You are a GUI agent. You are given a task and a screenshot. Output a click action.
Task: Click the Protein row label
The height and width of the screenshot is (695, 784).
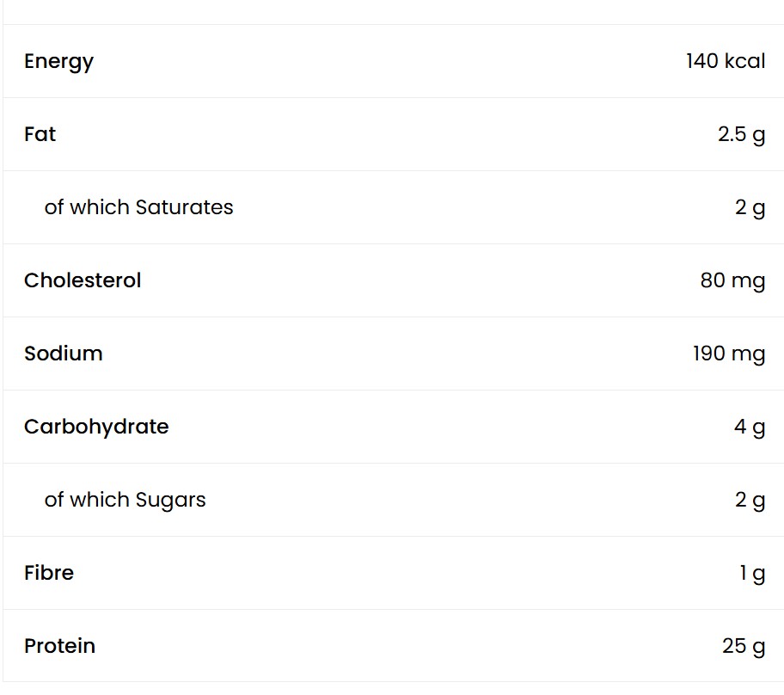(59, 645)
